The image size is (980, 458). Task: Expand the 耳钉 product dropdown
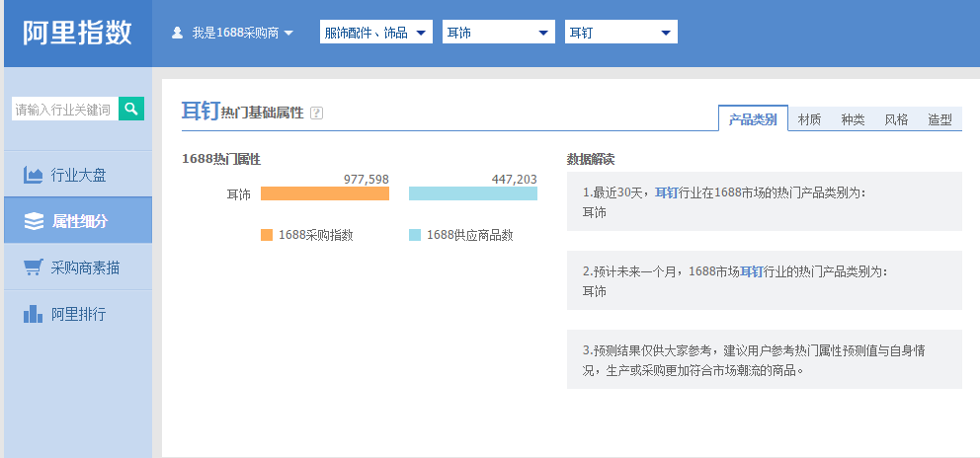pyautogui.click(x=620, y=33)
